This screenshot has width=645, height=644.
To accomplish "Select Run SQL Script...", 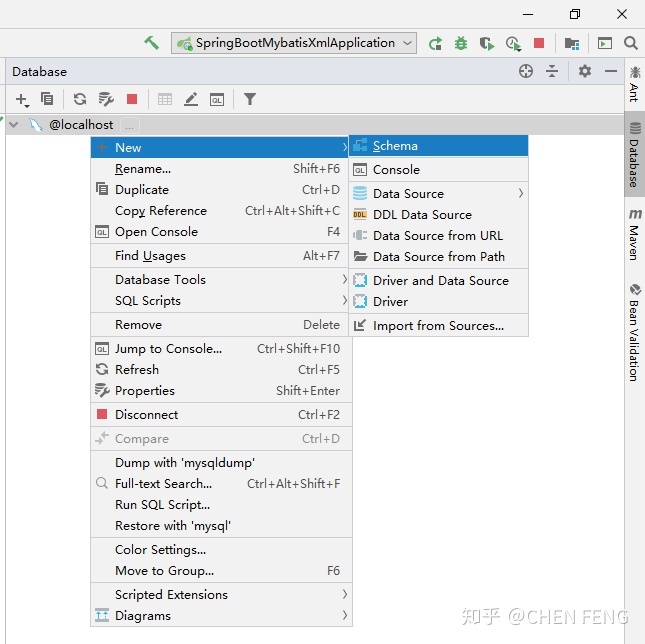I will [x=221, y=505].
